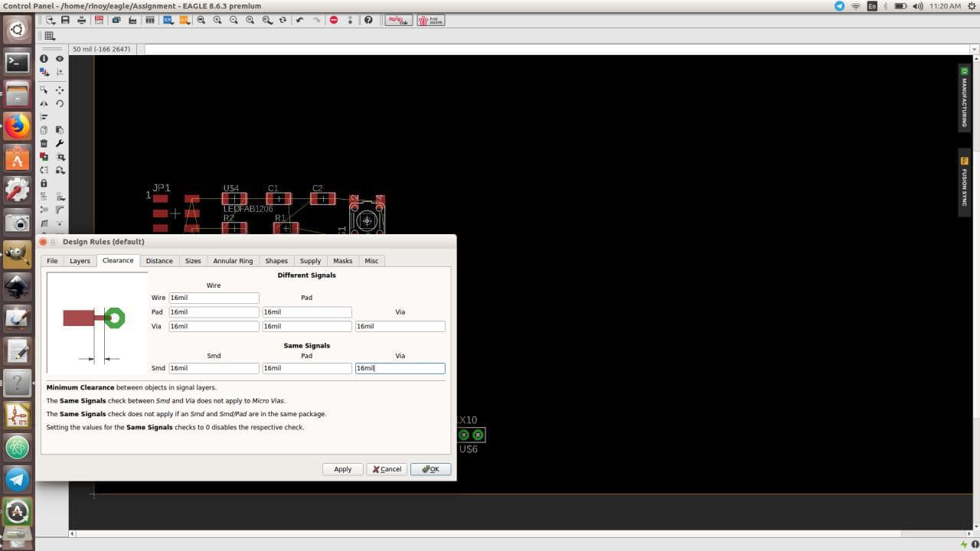The height and width of the screenshot is (551, 980).
Task: Select the Move tool icon
Action: [x=60, y=90]
